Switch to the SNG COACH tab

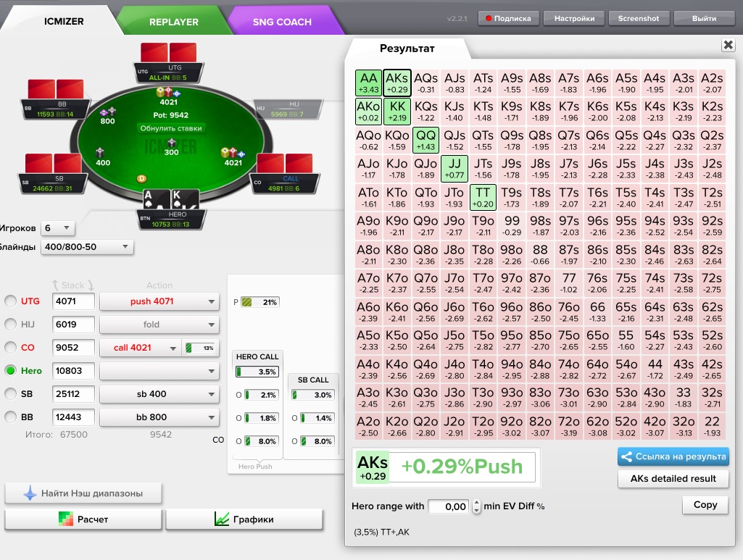283,22
